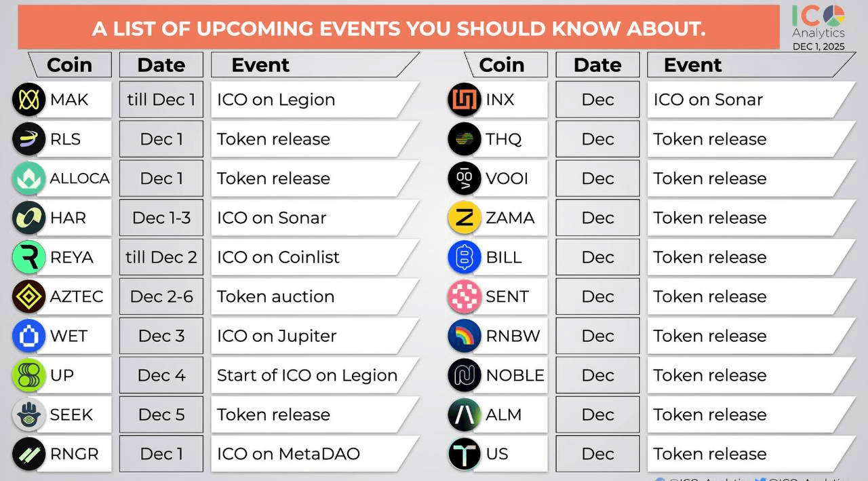Click the WET blue coin icon
Viewport: 868px width, 481px height.
coord(28,336)
